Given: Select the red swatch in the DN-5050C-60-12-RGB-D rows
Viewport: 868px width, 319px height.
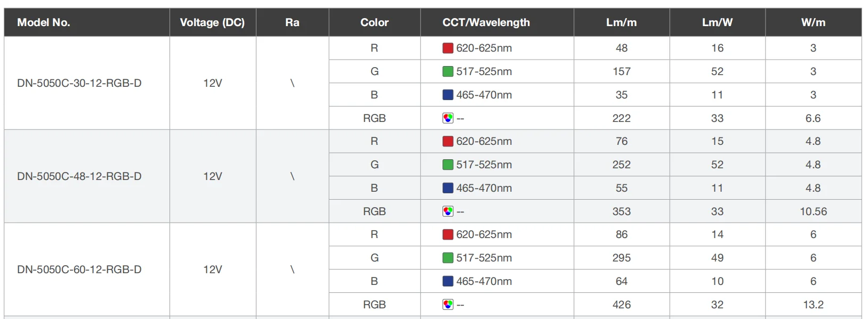Looking at the screenshot, I should click(448, 234).
